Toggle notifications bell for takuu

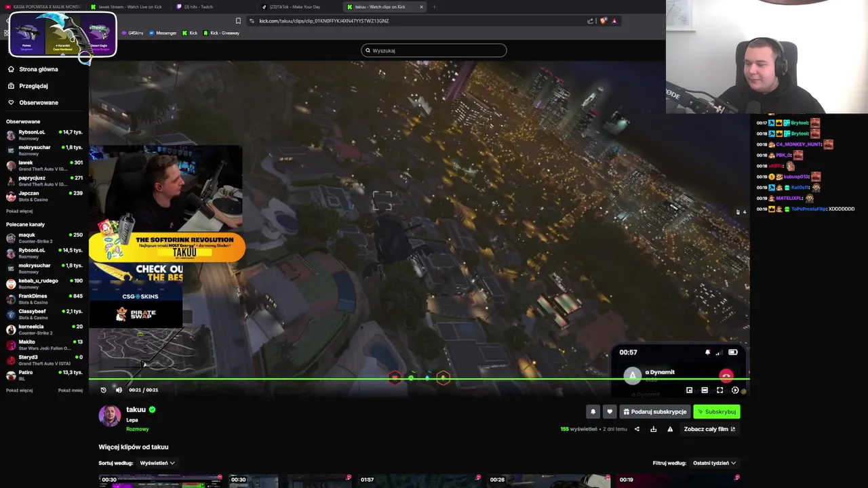pyautogui.click(x=593, y=411)
